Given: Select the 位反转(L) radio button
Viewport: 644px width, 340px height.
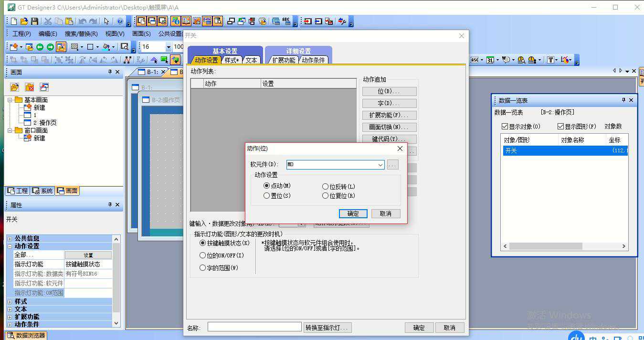Looking at the screenshot, I should tap(326, 187).
